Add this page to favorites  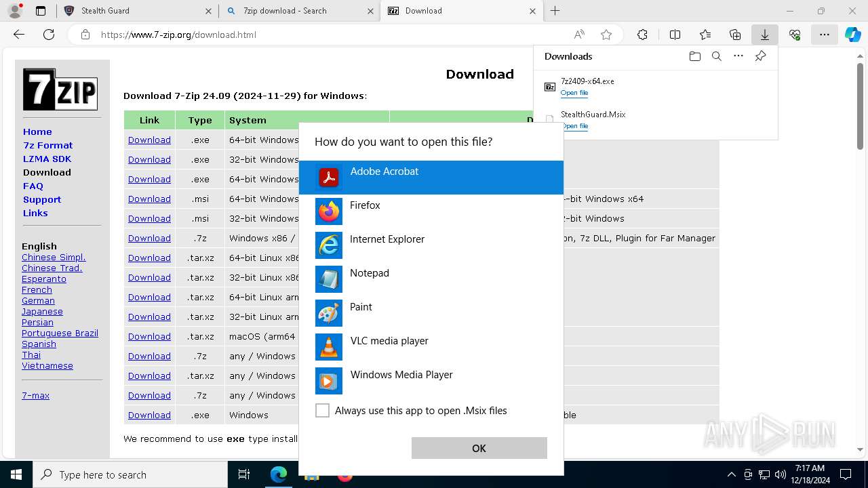click(606, 35)
